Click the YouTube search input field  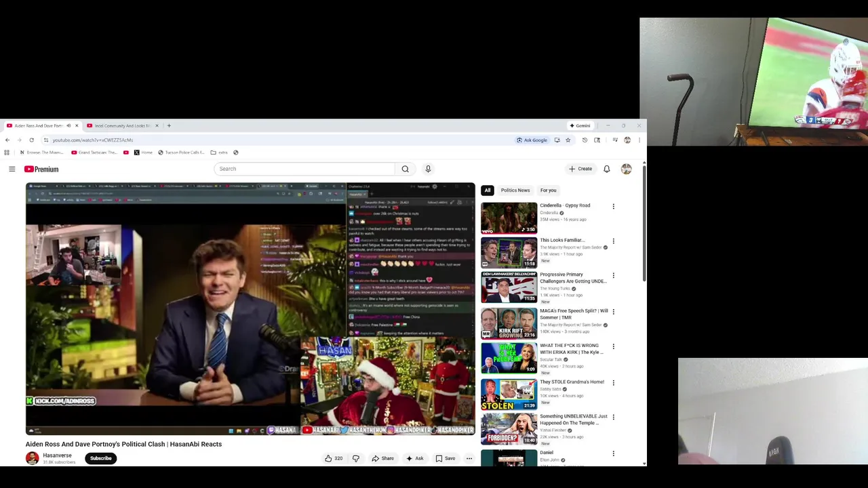coord(304,169)
